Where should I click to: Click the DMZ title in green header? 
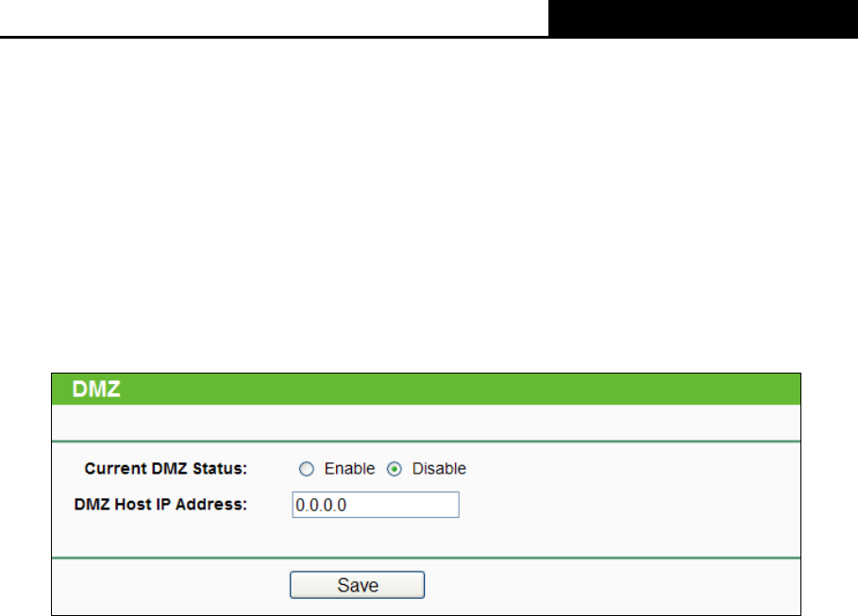tap(95, 389)
